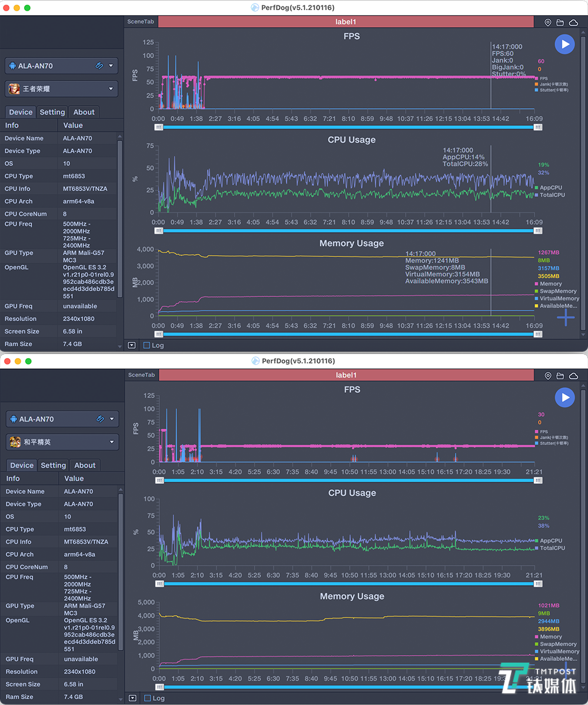The height and width of the screenshot is (705, 588).
Task: Click the blue plus icon near Memory Usage
Action: (x=566, y=318)
